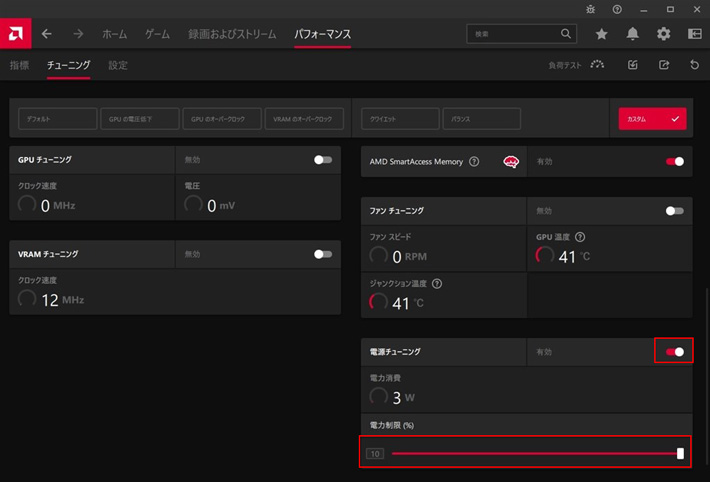The height and width of the screenshot is (482, 710).
Task: Enable the GPU チューニング toggle
Action: 323,160
